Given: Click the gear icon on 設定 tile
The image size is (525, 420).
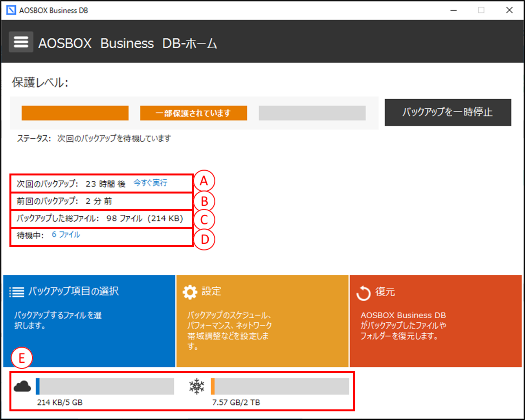Looking at the screenshot, I should 190,292.
